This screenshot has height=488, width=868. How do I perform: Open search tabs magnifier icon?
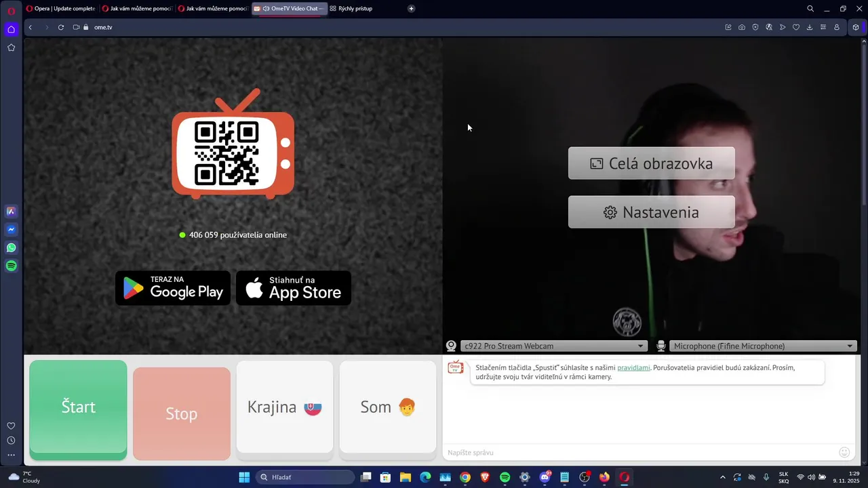810,9
